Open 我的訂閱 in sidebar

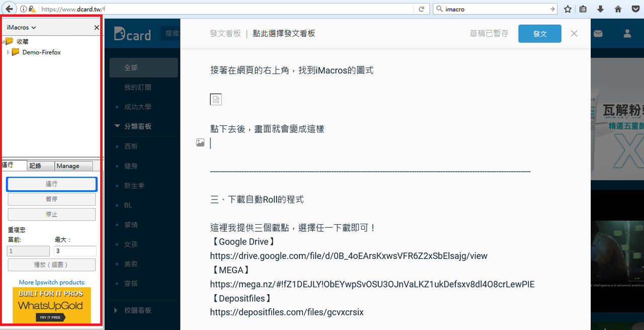coord(138,87)
